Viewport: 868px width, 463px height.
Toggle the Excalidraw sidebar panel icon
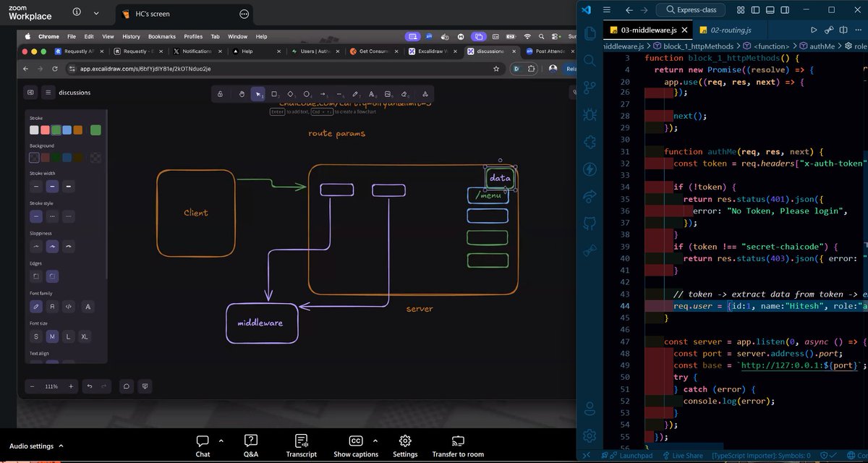tap(30, 93)
